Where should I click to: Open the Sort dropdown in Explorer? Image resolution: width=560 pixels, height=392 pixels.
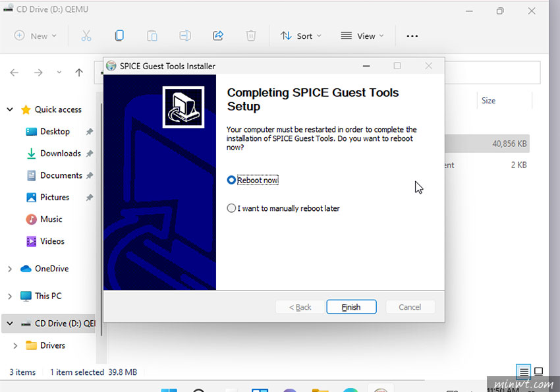[x=300, y=36]
